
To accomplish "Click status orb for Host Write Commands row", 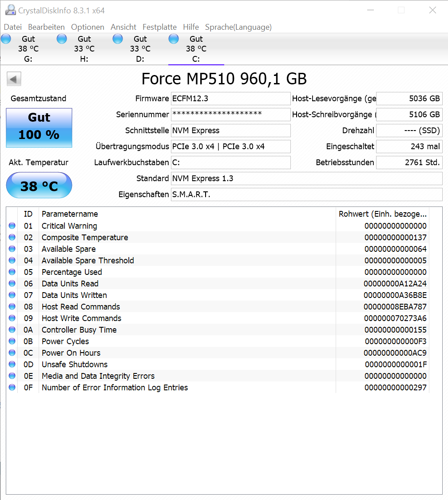I will tap(12, 318).
